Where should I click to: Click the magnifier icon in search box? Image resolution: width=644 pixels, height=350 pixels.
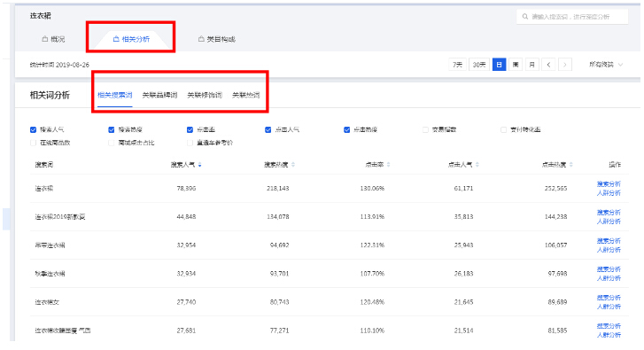(525, 17)
